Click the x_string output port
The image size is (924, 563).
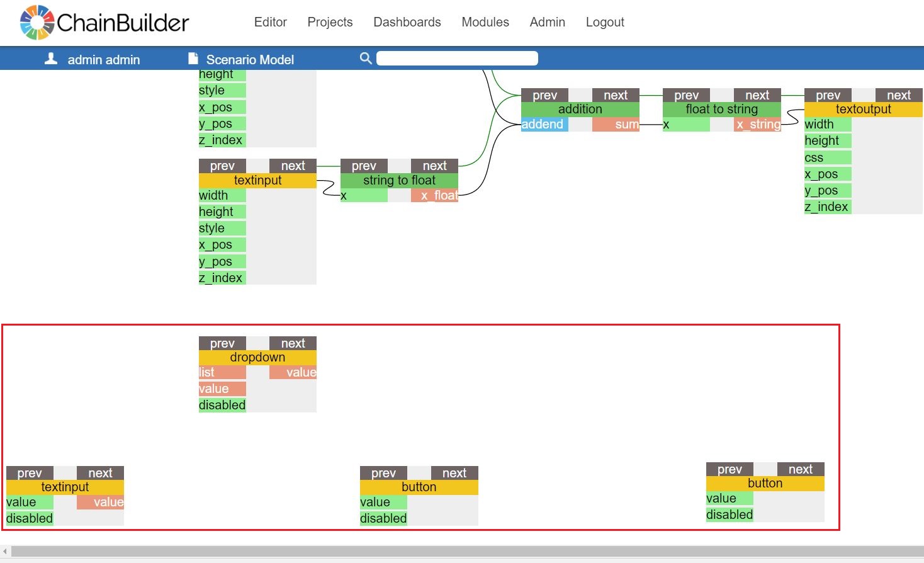point(757,125)
